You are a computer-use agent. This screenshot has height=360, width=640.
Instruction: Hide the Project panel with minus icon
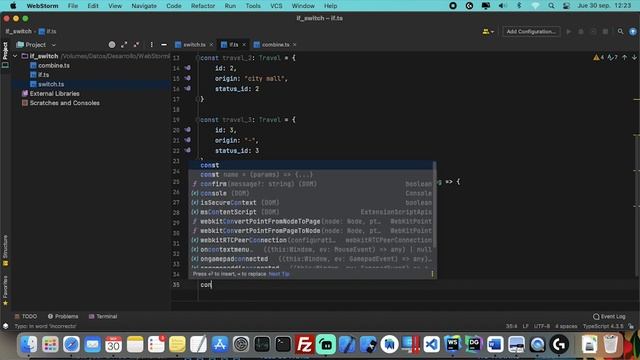(164, 44)
